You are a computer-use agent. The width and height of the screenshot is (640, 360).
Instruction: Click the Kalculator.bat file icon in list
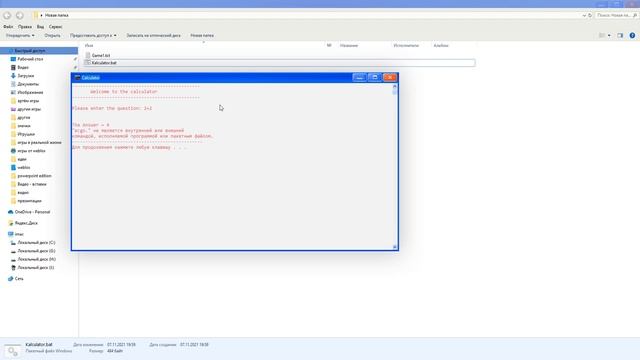(x=88, y=63)
